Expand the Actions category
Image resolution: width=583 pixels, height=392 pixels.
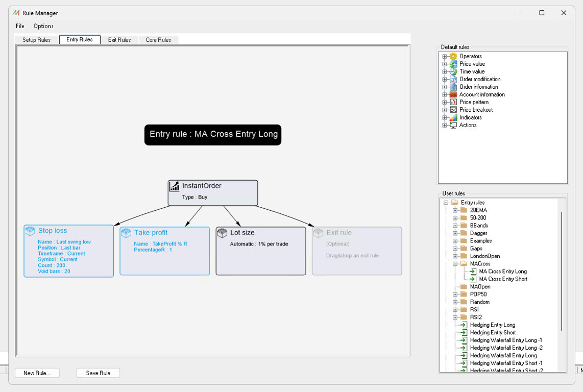coord(445,125)
